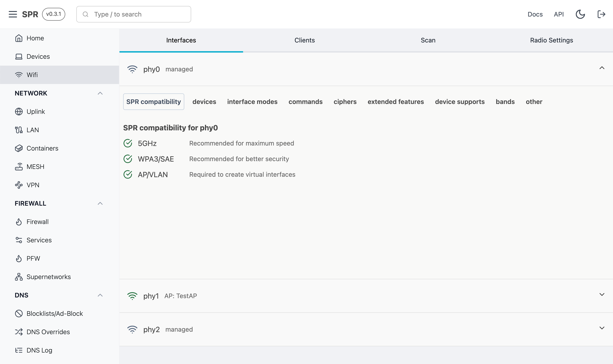Click the logout icon
Screen dimensions: 613x364
(601, 14)
